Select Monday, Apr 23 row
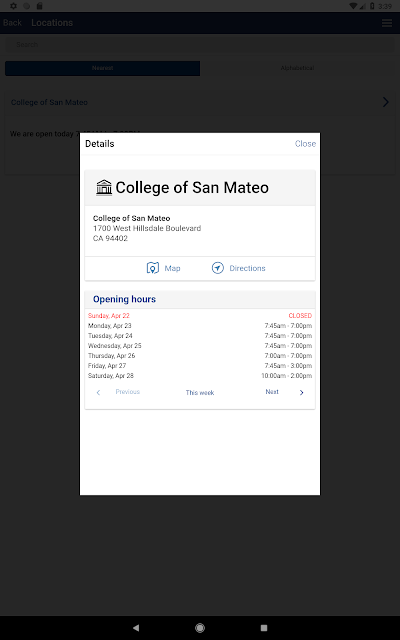This screenshot has width=400, height=640. click(x=200, y=326)
